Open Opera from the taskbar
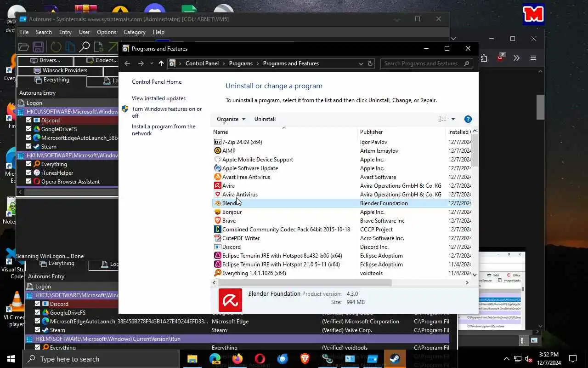The image size is (588, 368). [x=260, y=359]
